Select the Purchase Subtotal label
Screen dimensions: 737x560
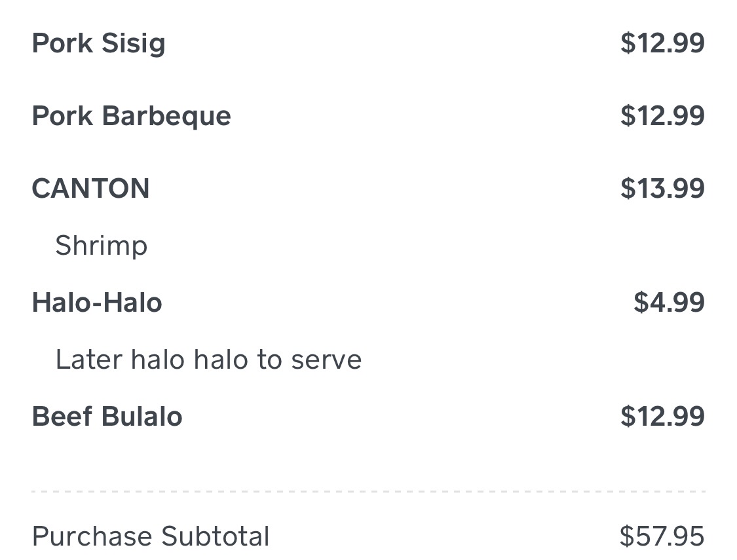pyautogui.click(x=151, y=536)
